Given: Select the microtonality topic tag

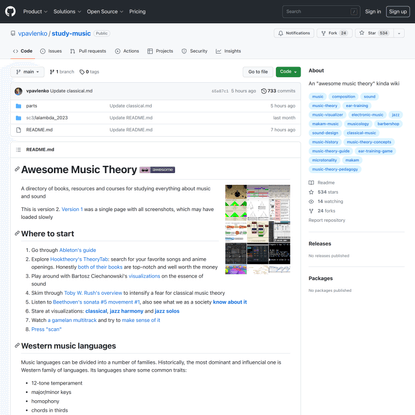Looking at the screenshot, I should (324, 160).
